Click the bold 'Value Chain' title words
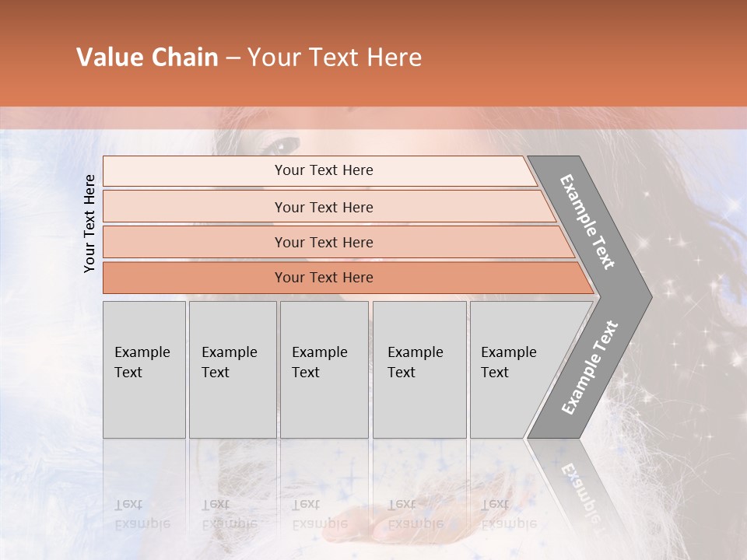The height and width of the screenshot is (560, 747). (147, 58)
